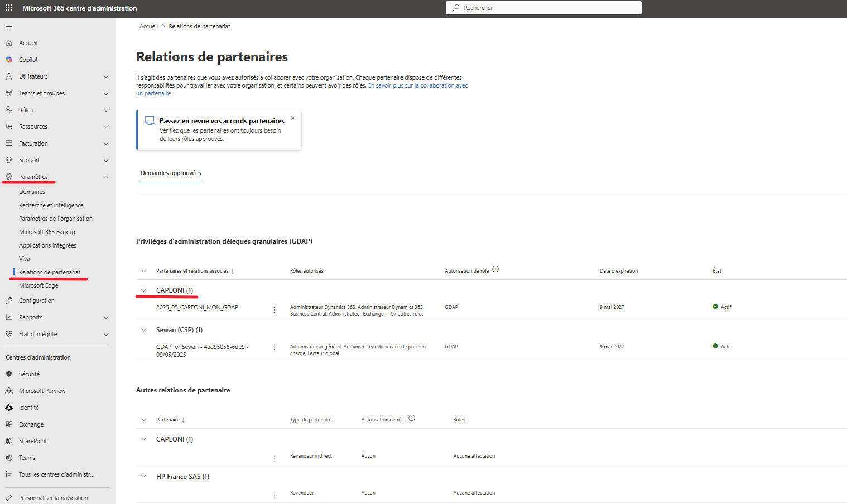This screenshot has width=847, height=504.
Task: Open more options for GDAP for Sewan relation
Action: (274, 350)
